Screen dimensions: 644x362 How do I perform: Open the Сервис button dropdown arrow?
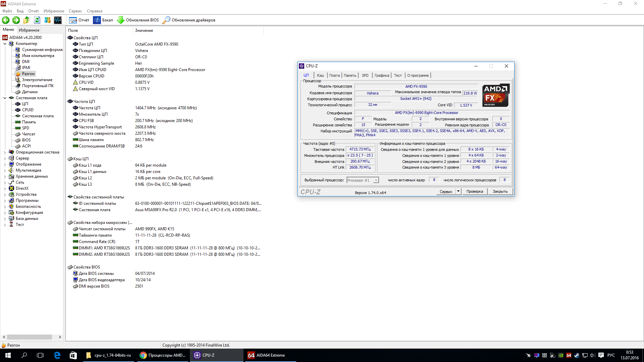pyautogui.click(x=458, y=191)
